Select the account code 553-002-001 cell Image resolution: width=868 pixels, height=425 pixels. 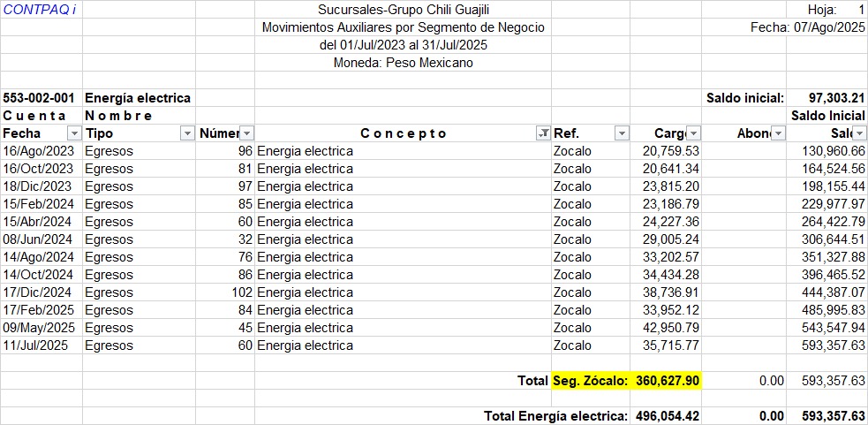pyautogui.click(x=41, y=98)
